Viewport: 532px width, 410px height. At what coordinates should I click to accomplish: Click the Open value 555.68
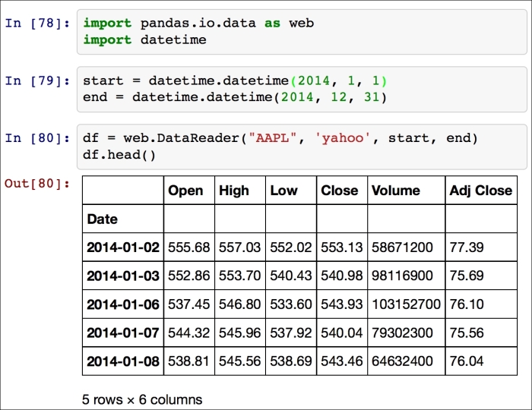pyautogui.click(x=188, y=248)
